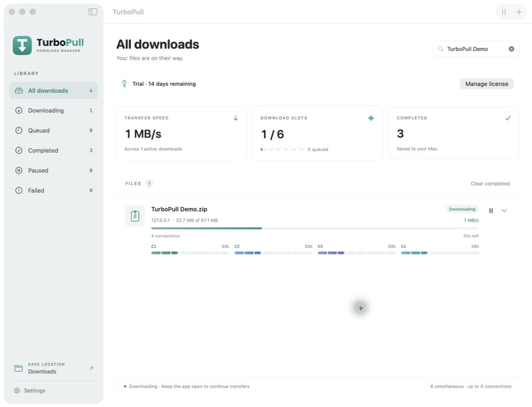The width and height of the screenshot is (532, 407).
Task: Show the Queued downloads
Action: click(x=54, y=130)
